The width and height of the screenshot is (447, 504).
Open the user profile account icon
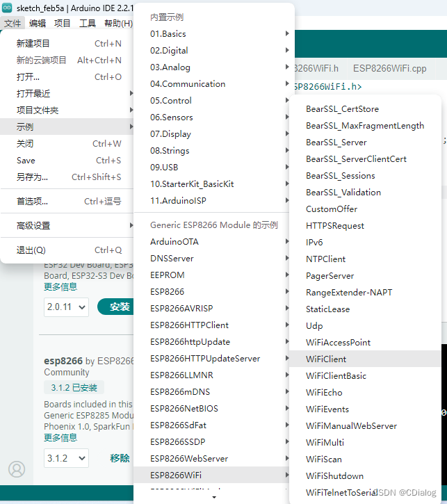pos(17,469)
